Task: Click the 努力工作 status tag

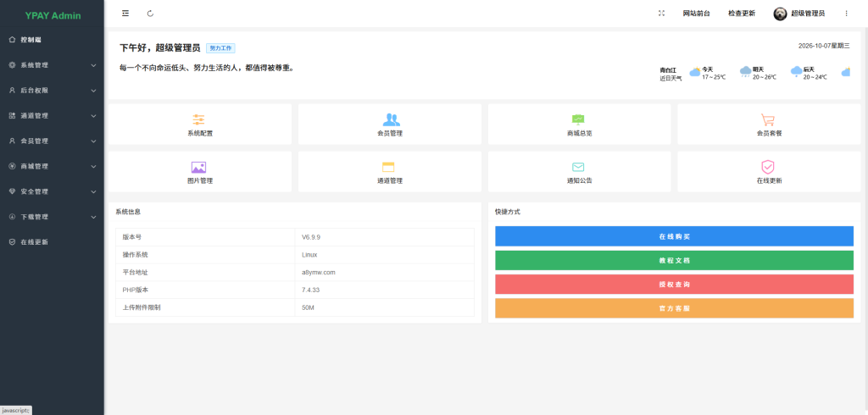Action: (x=221, y=48)
